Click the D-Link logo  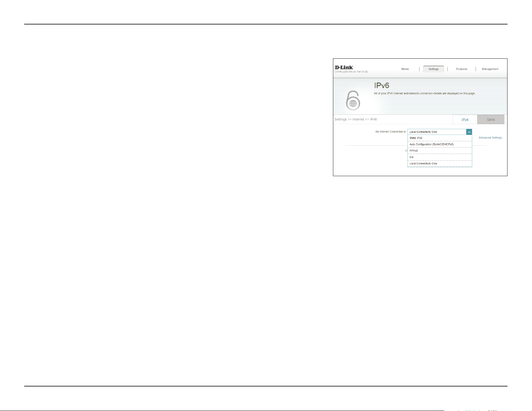(x=344, y=67)
